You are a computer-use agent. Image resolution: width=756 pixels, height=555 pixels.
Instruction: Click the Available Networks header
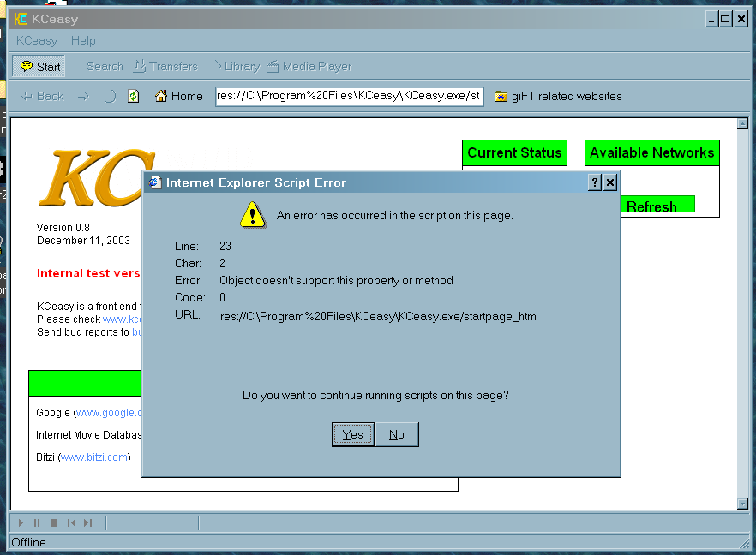pos(651,152)
